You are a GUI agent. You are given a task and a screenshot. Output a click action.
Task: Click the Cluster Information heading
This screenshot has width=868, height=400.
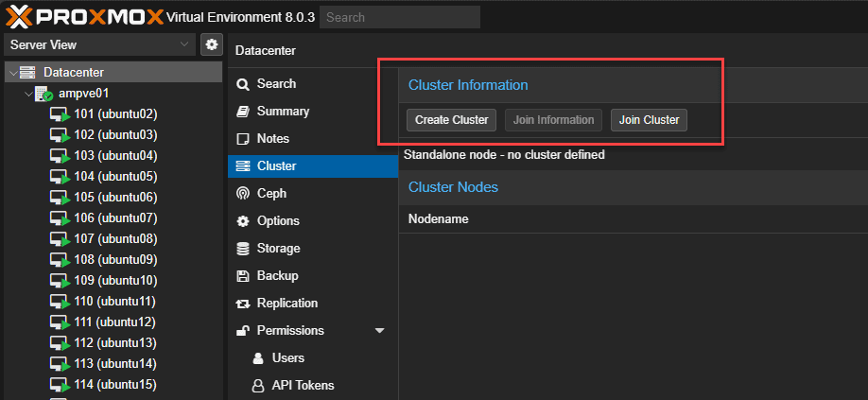(x=468, y=85)
